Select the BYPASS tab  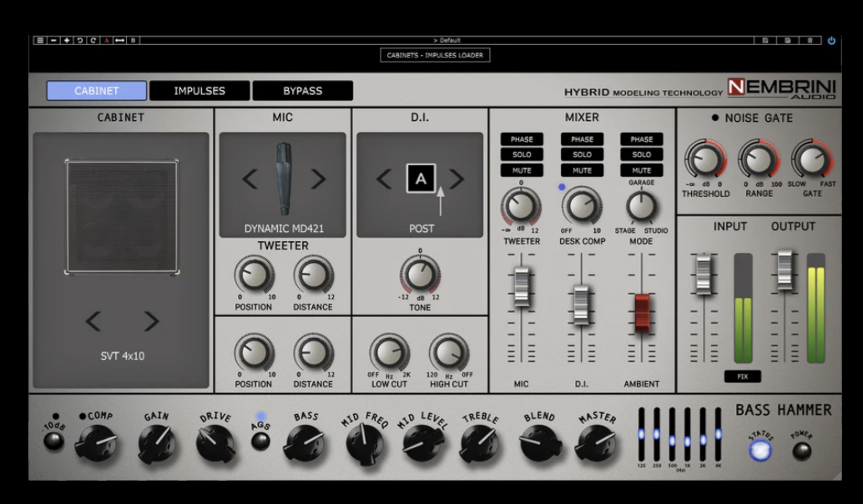(x=302, y=91)
